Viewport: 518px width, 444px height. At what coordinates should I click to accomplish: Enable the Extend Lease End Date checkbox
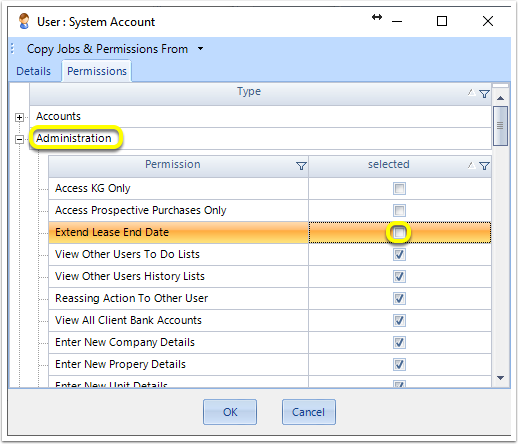click(x=399, y=232)
